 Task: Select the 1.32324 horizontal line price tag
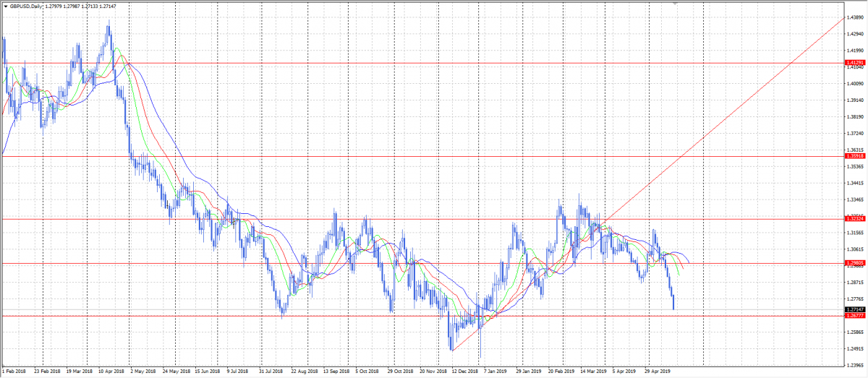point(856,219)
